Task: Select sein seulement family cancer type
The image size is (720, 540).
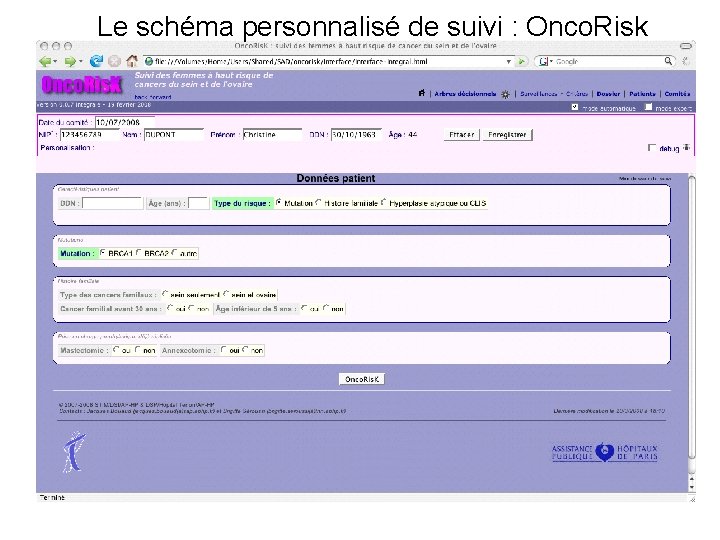Action: pos(165,294)
